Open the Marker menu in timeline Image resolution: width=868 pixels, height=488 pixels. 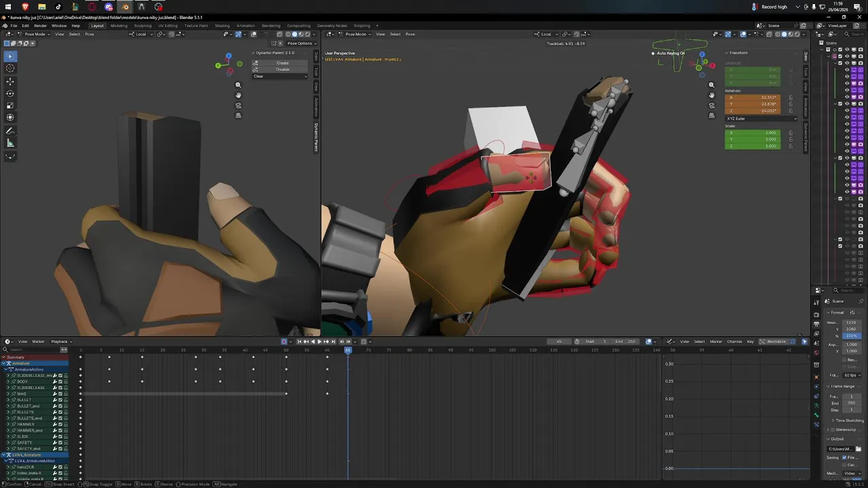[x=38, y=342]
